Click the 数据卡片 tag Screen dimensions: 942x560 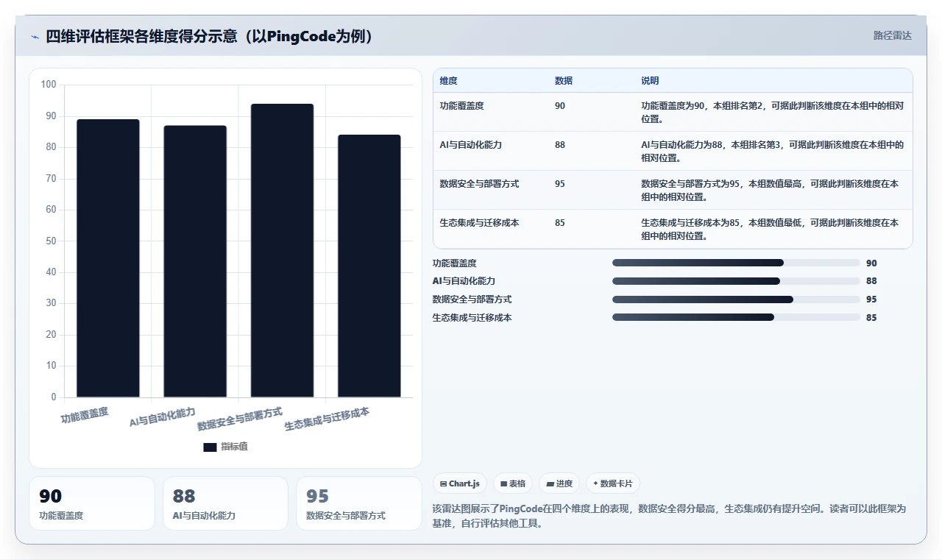(x=613, y=483)
